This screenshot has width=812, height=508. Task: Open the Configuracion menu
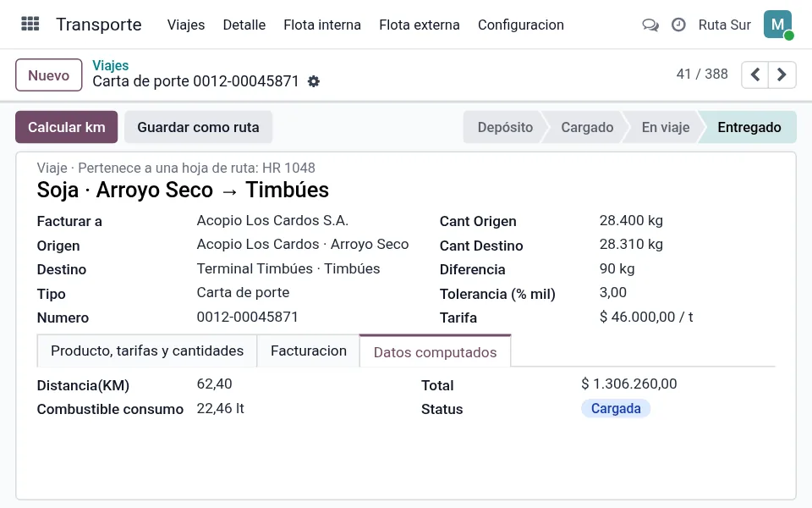pos(521,25)
